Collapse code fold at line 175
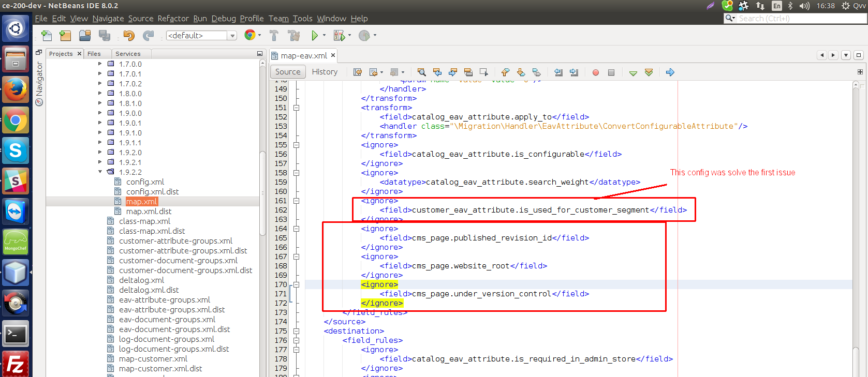This screenshot has width=868, height=377. click(x=297, y=331)
